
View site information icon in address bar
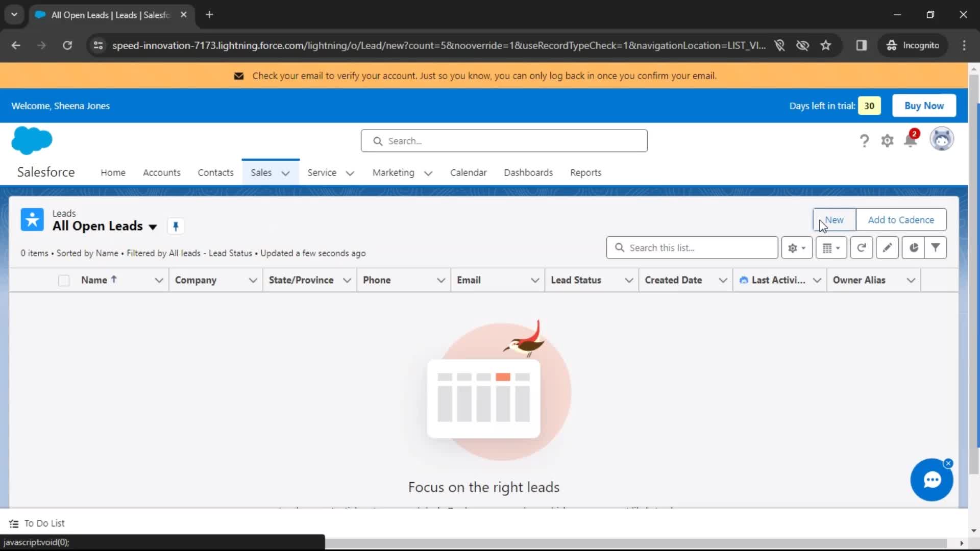pyautogui.click(x=98, y=45)
